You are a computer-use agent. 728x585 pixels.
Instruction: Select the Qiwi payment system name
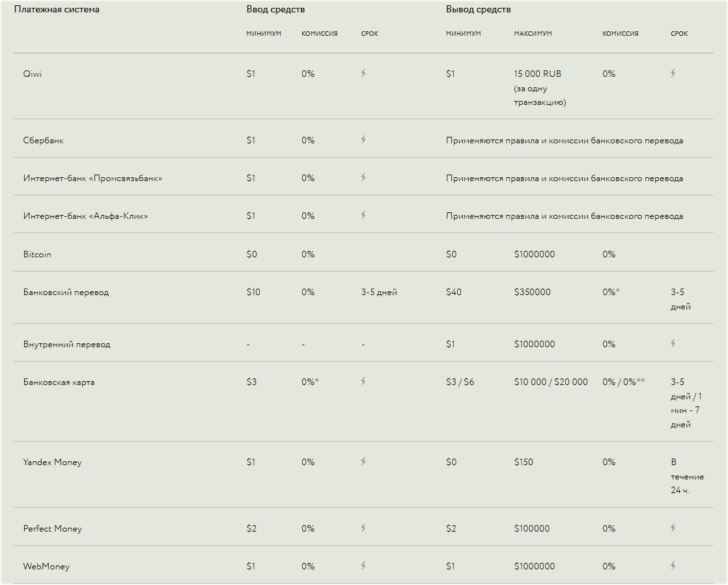click(x=33, y=74)
